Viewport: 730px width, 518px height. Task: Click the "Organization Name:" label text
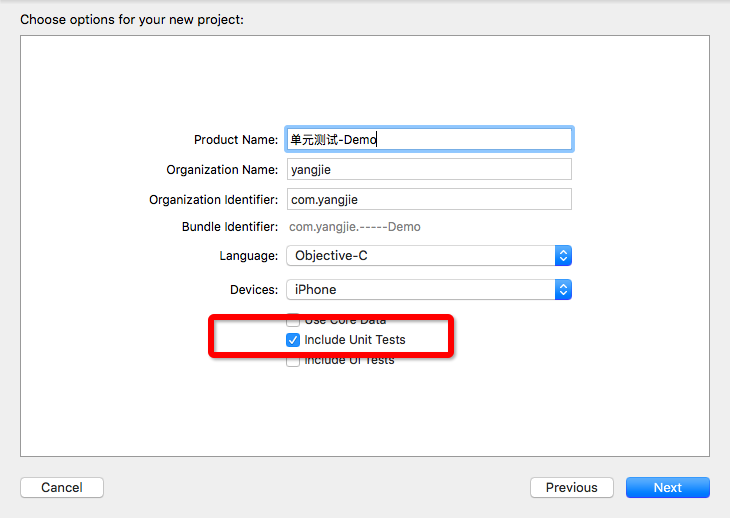[x=222, y=170]
